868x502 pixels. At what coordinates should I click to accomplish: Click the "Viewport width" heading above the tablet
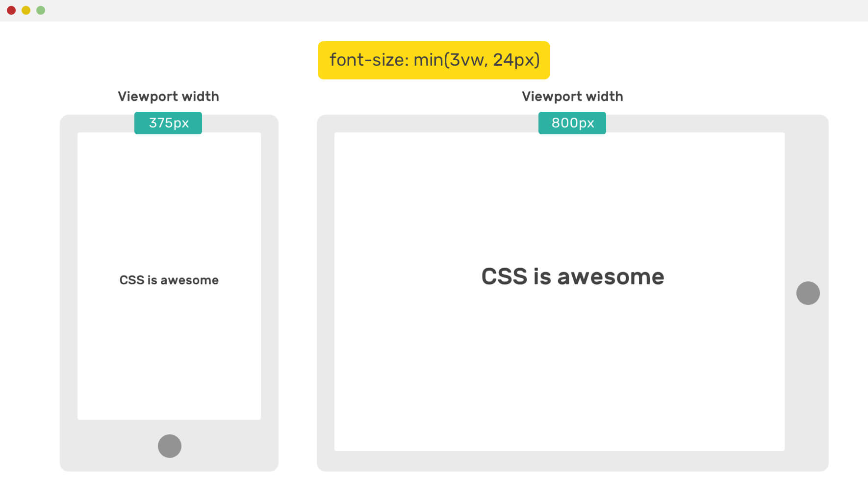(x=572, y=97)
